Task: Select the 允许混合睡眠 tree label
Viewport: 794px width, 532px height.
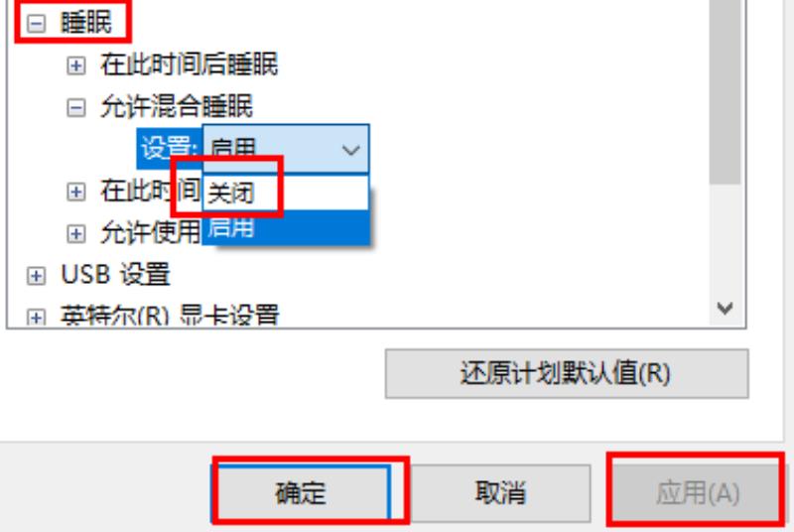Action: 177,107
